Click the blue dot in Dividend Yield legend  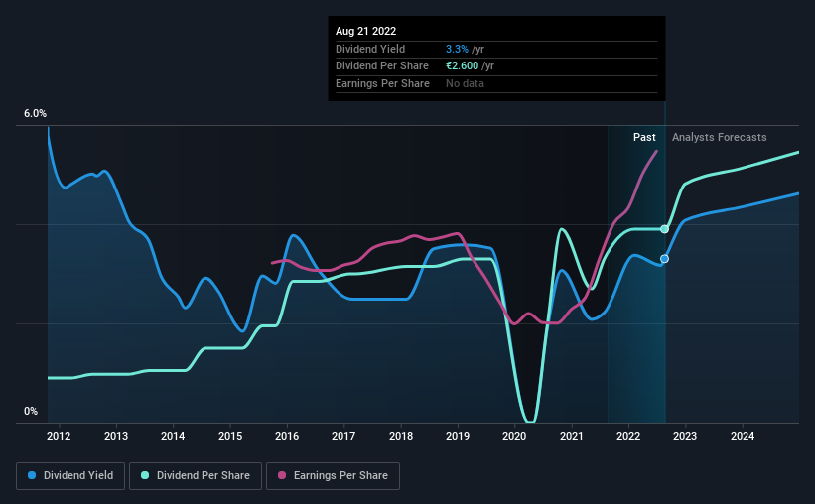click(32, 475)
